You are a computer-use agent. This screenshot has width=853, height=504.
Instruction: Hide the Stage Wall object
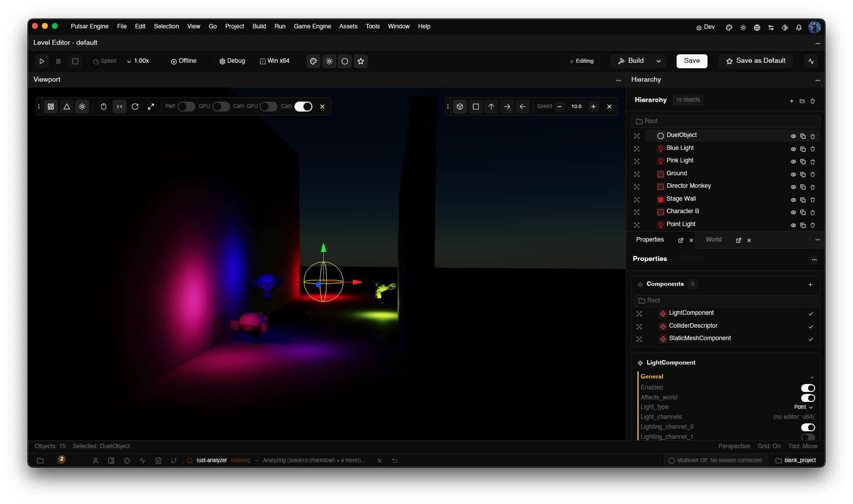pyautogui.click(x=793, y=200)
